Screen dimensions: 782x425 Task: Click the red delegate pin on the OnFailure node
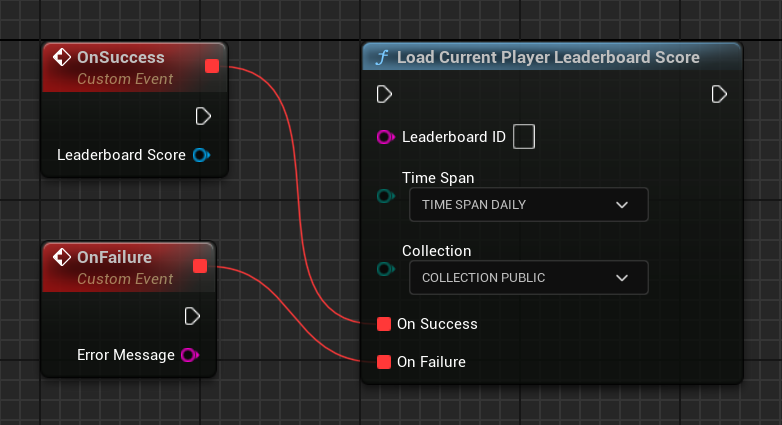pos(199,265)
